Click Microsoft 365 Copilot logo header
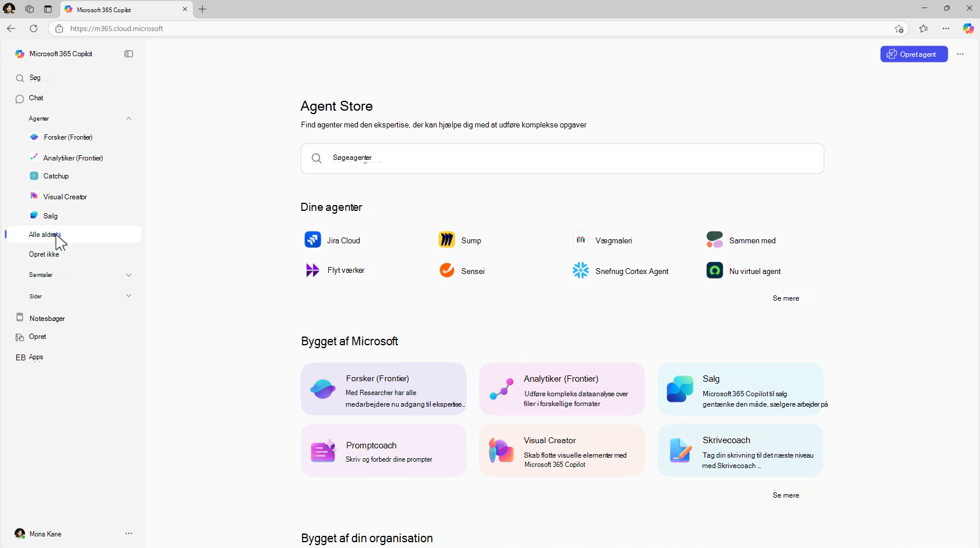Viewport: 980px width, 548px height. (54, 54)
